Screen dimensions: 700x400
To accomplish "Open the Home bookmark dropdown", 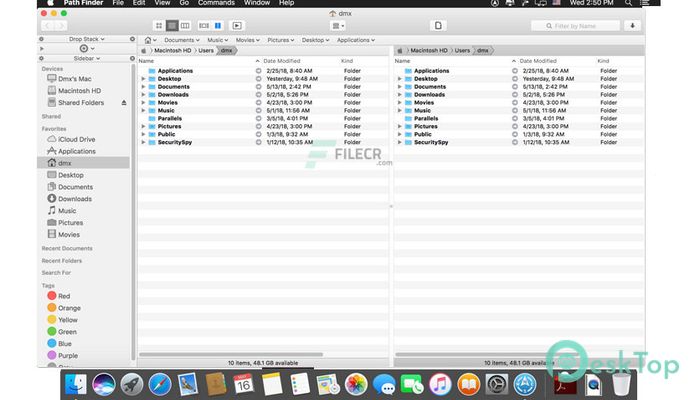I will [x=150, y=40].
